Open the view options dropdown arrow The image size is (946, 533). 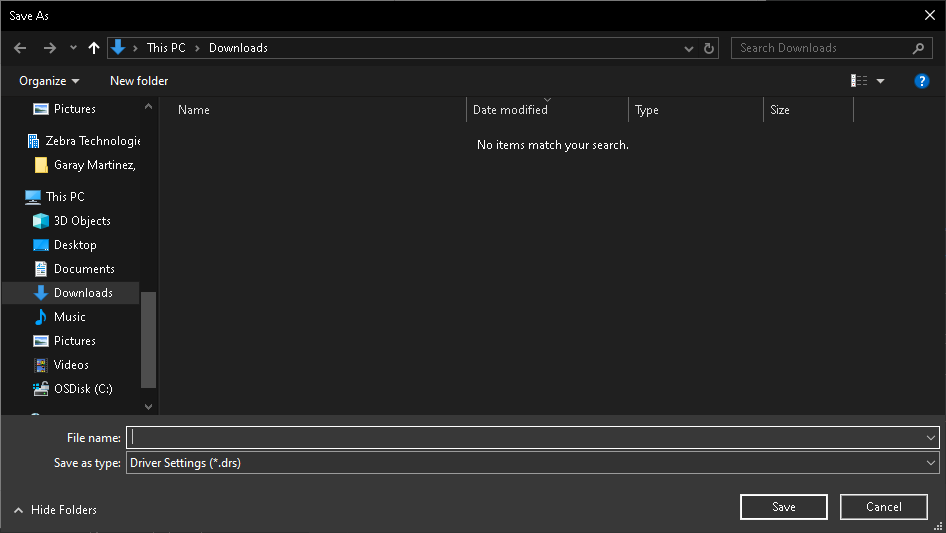(x=881, y=81)
